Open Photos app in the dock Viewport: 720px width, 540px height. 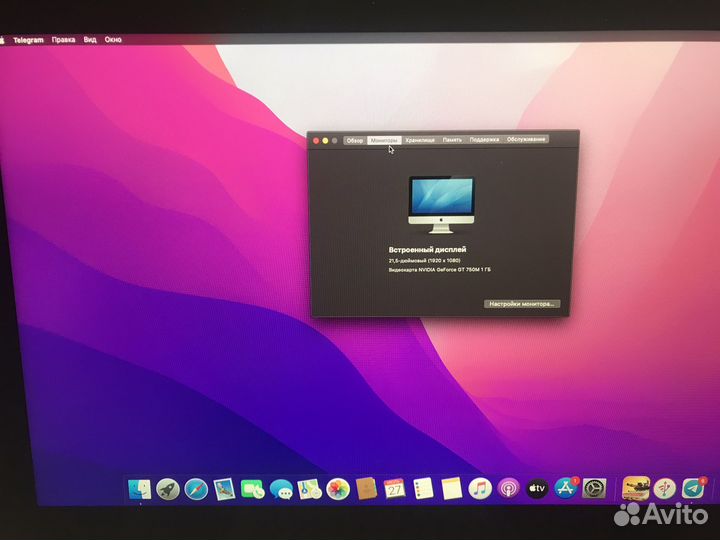click(x=338, y=489)
